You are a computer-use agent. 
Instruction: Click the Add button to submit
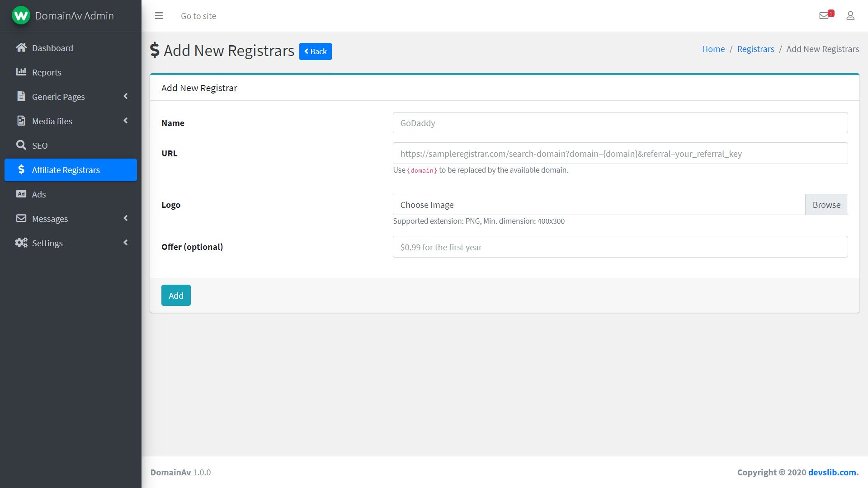click(175, 295)
